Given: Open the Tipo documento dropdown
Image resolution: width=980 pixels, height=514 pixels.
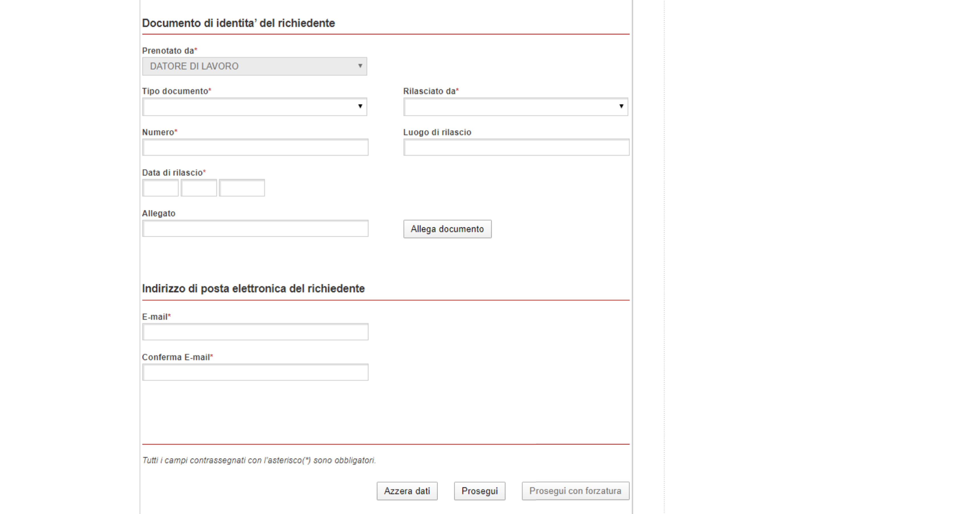Looking at the screenshot, I should [x=255, y=107].
